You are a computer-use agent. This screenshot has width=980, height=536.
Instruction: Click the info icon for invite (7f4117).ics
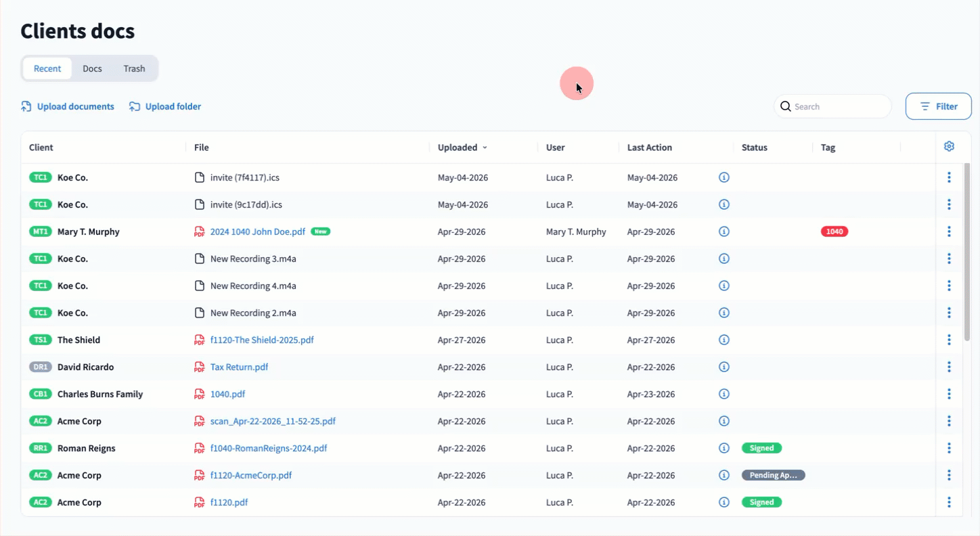pos(723,177)
